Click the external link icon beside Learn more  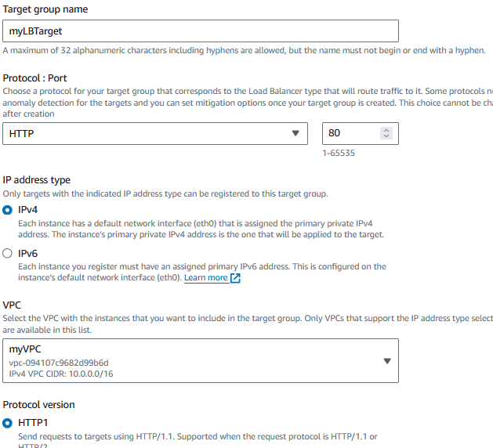click(235, 278)
